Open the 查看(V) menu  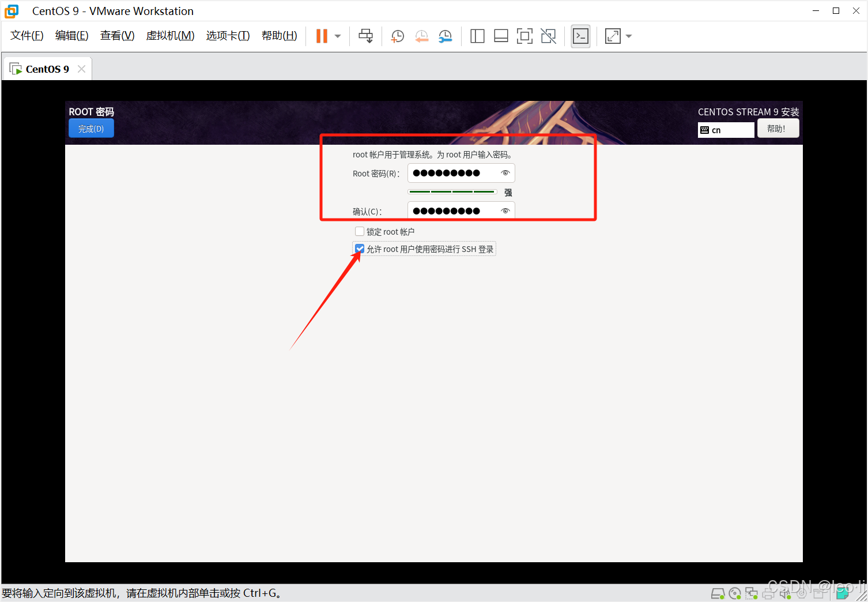click(118, 36)
